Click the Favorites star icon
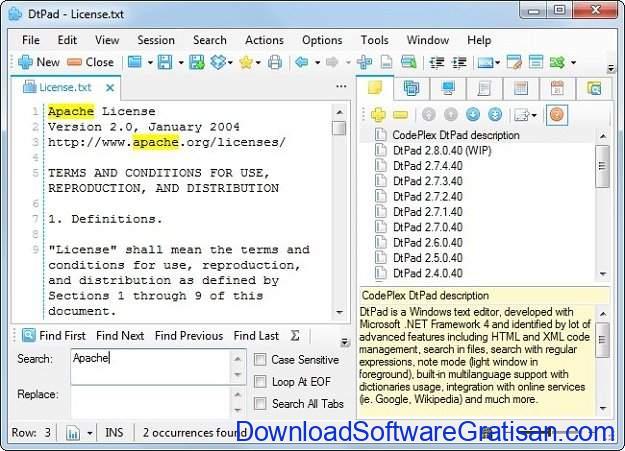Screen dimensions: 625x451 (x=246, y=62)
